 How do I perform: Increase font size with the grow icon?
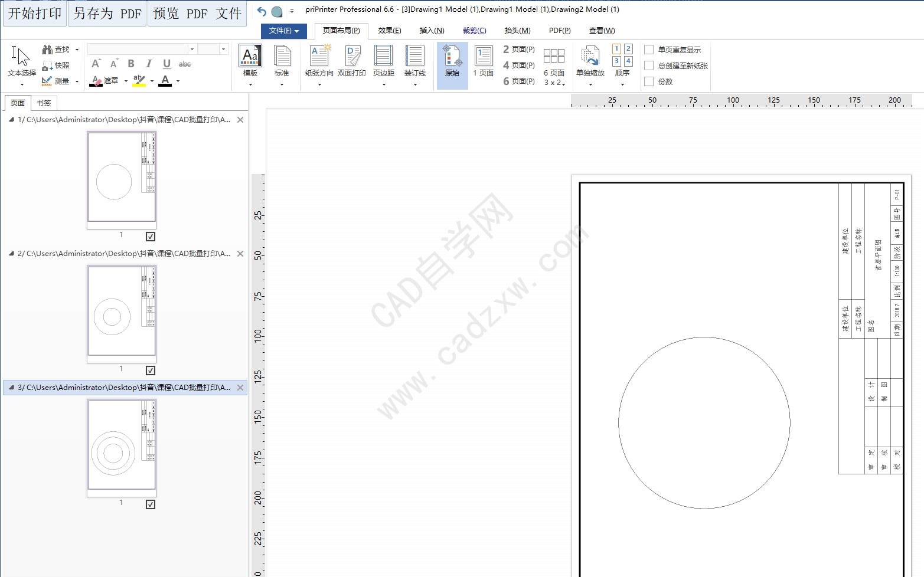coord(96,64)
